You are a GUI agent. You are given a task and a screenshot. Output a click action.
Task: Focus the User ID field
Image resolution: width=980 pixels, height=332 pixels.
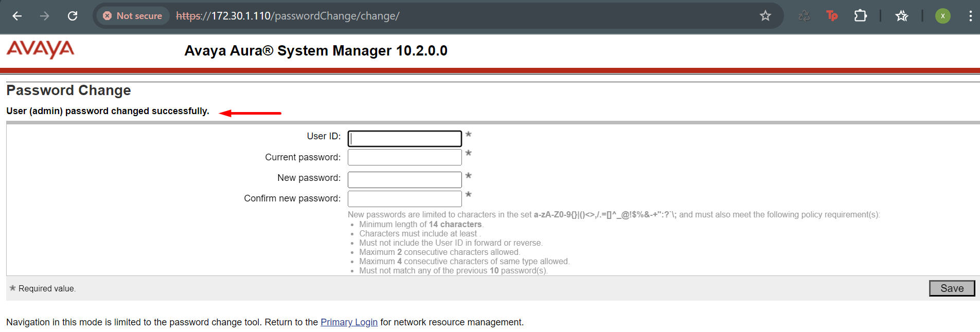coord(405,139)
